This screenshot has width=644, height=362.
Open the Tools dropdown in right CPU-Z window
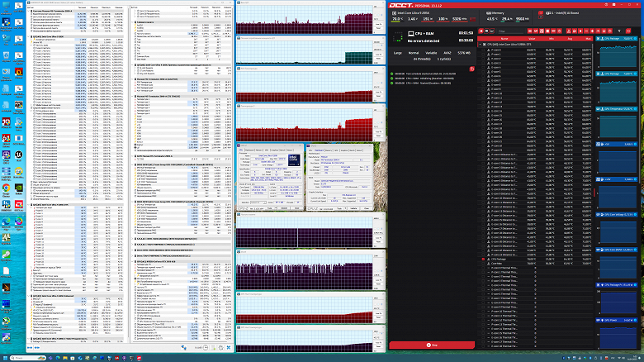click(342, 210)
